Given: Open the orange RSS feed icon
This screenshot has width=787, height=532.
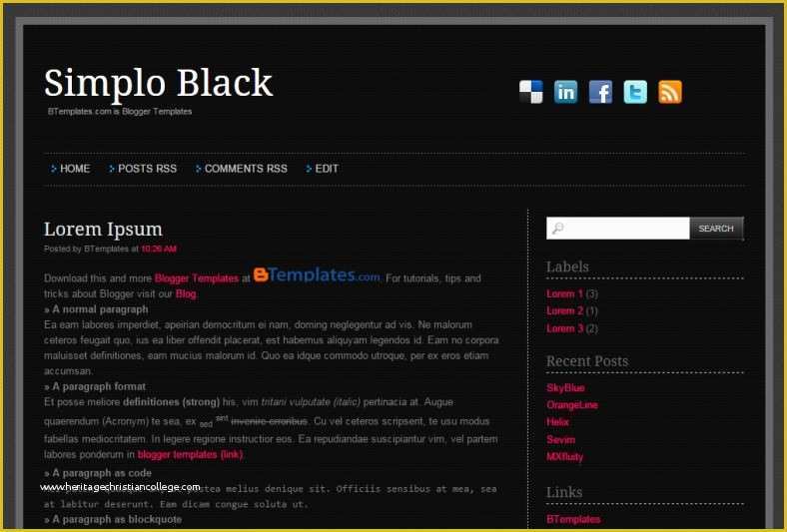Looking at the screenshot, I should point(670,92).
